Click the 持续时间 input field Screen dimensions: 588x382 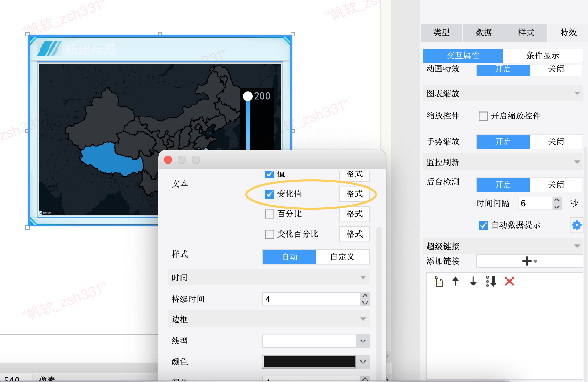tap(311, 299)
